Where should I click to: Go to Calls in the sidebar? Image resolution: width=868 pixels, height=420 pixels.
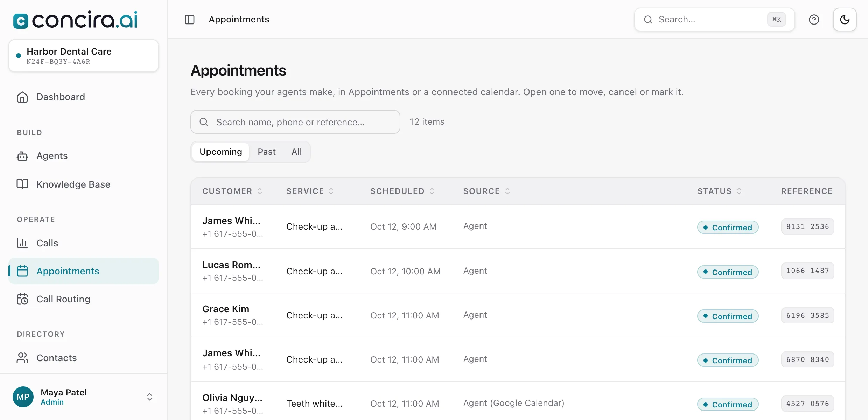coord(84,243)
